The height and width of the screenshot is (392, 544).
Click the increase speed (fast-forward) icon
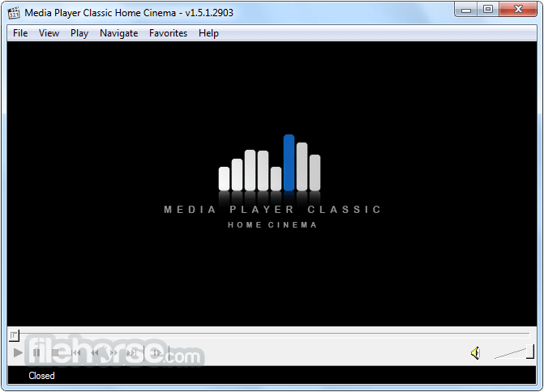114,353
